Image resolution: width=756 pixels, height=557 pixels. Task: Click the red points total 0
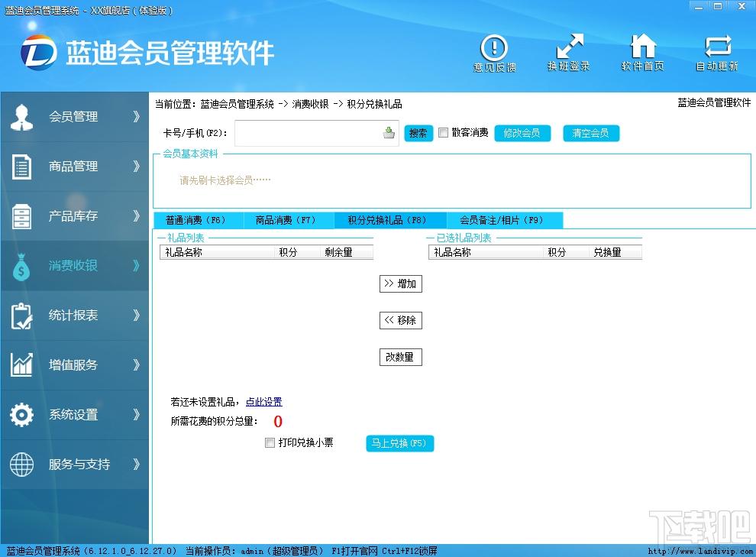click(x=278, y=422)
